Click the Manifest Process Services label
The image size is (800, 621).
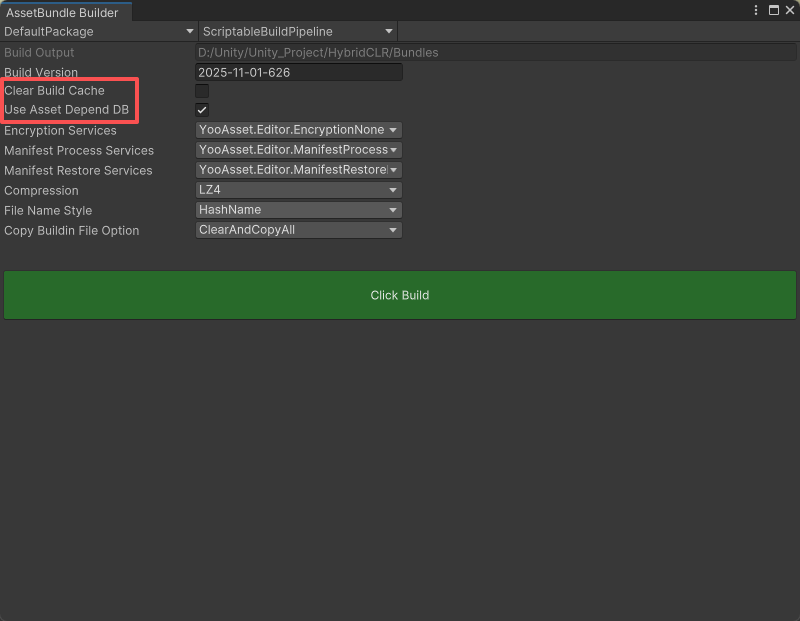click(x=79, y=151)
